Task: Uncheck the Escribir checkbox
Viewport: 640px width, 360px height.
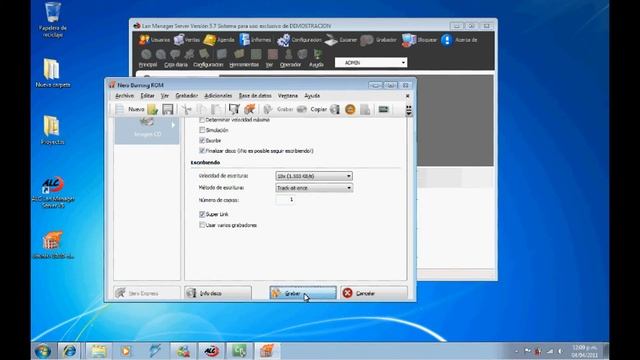Action: click(202, 140)
